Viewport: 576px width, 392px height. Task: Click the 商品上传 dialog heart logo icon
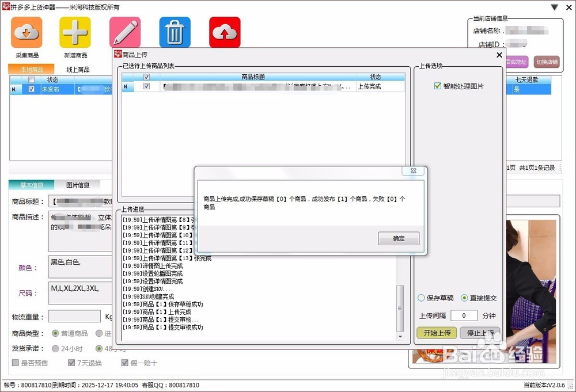tap(118, 54)
